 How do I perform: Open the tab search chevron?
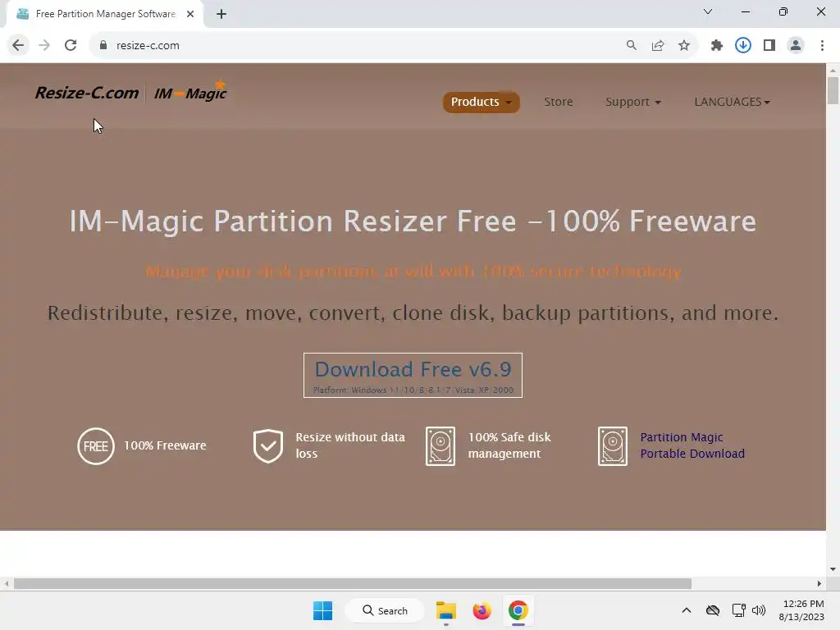tap(708, 11)
